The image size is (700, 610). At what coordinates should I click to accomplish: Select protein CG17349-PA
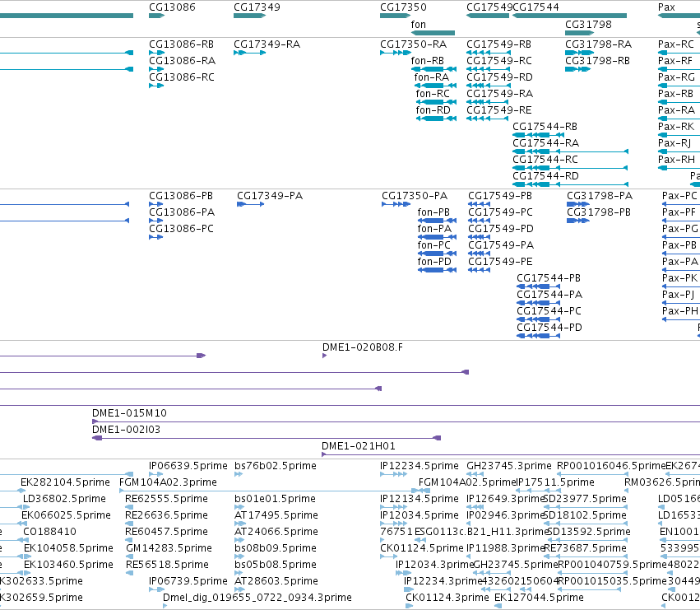270,196
